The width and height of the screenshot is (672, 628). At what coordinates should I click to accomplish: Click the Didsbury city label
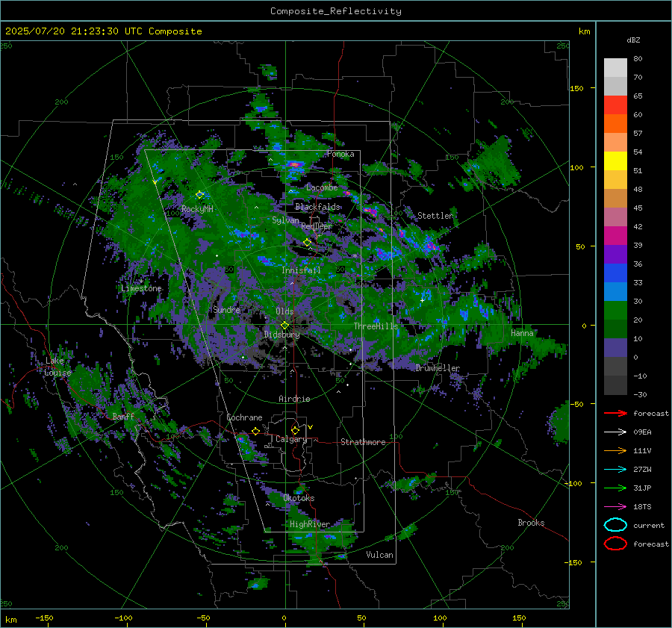pos(281,335)
